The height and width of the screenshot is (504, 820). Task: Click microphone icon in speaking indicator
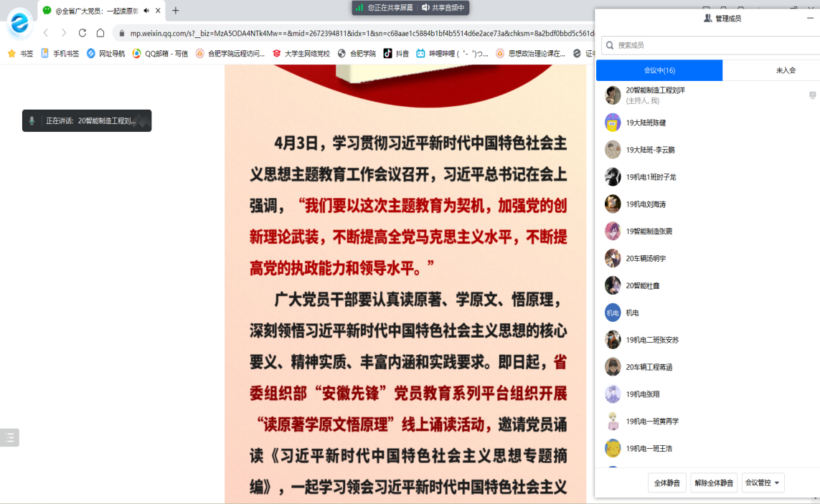coord(32,121)
